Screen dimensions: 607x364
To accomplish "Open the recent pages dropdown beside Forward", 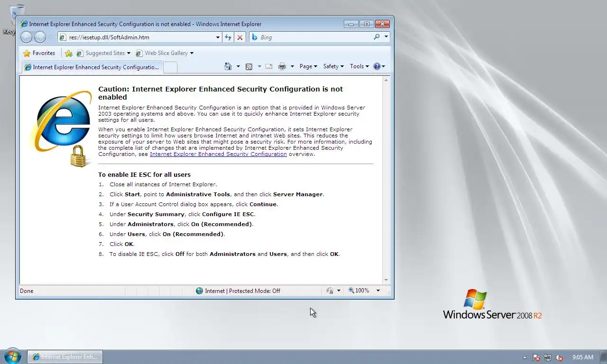I will click(51, 37).
